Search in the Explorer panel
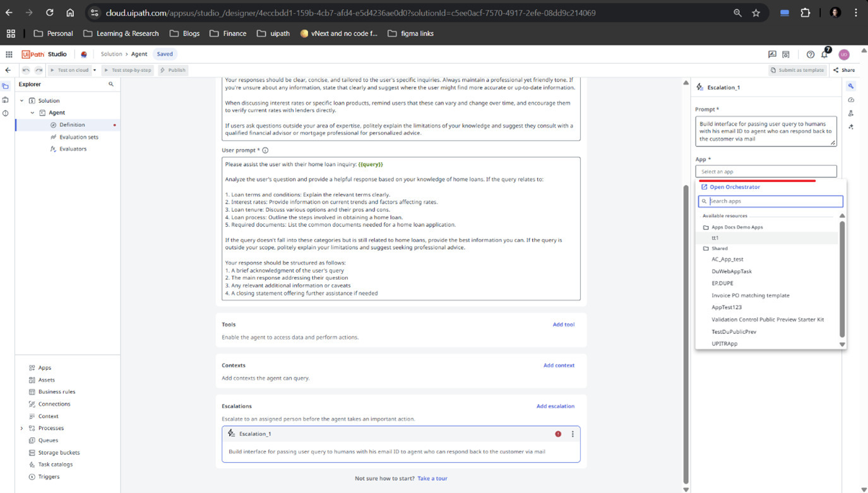 111,84
